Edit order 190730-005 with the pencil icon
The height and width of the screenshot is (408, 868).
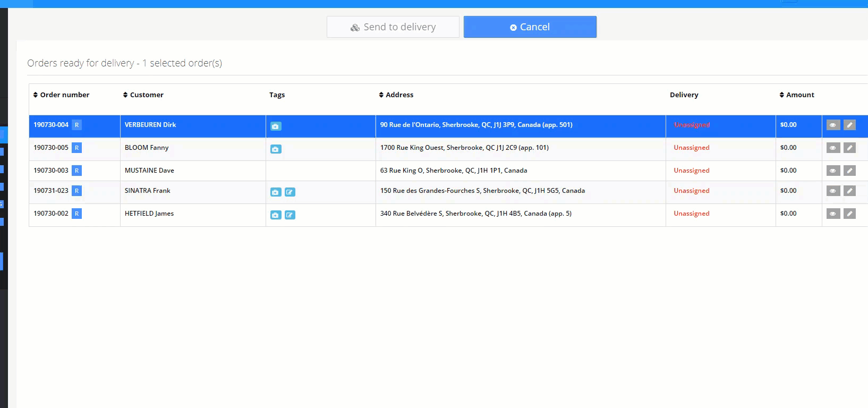tap(850, 148)
